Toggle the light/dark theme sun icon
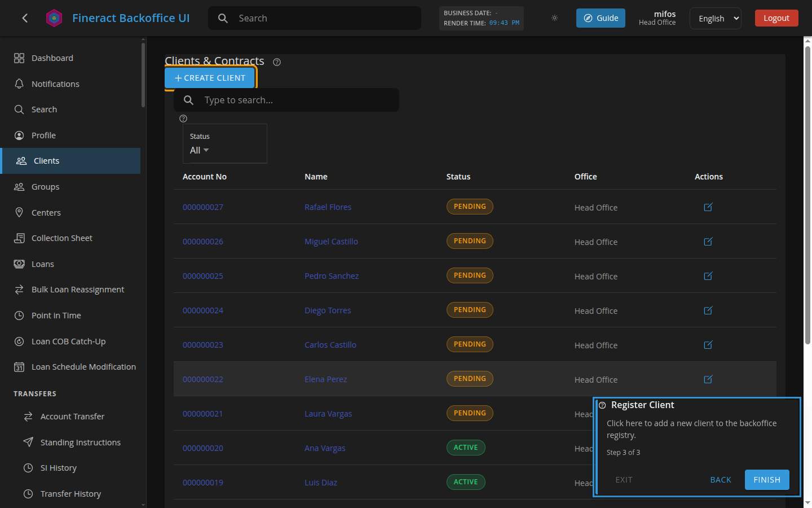This screenshot has height=508, width=812. (x=554, y=18)
